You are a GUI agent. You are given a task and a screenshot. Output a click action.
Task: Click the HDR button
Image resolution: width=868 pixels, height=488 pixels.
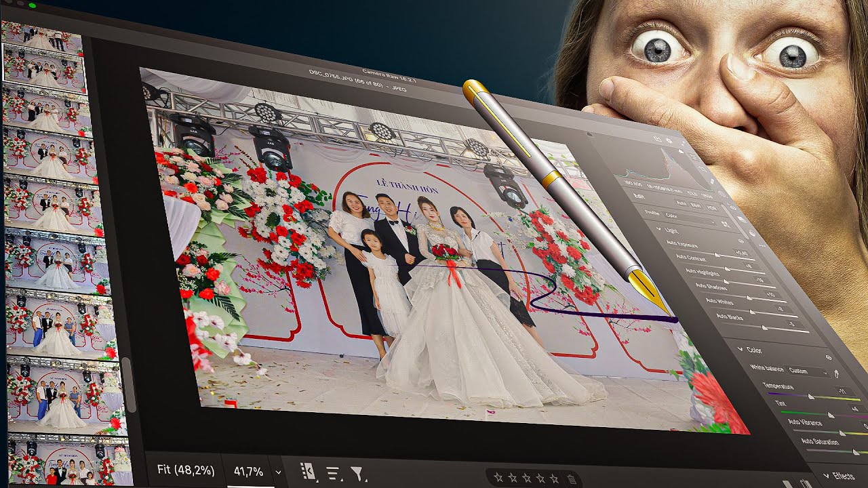tap(712, 208)
